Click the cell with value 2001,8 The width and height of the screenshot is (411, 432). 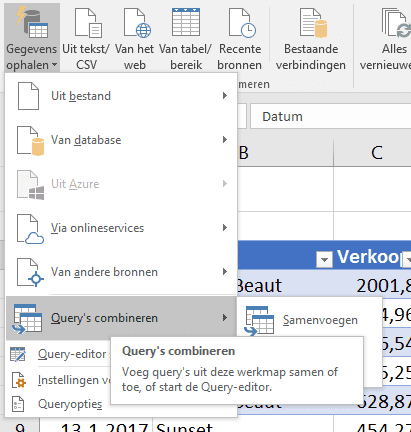pos(372,285)
